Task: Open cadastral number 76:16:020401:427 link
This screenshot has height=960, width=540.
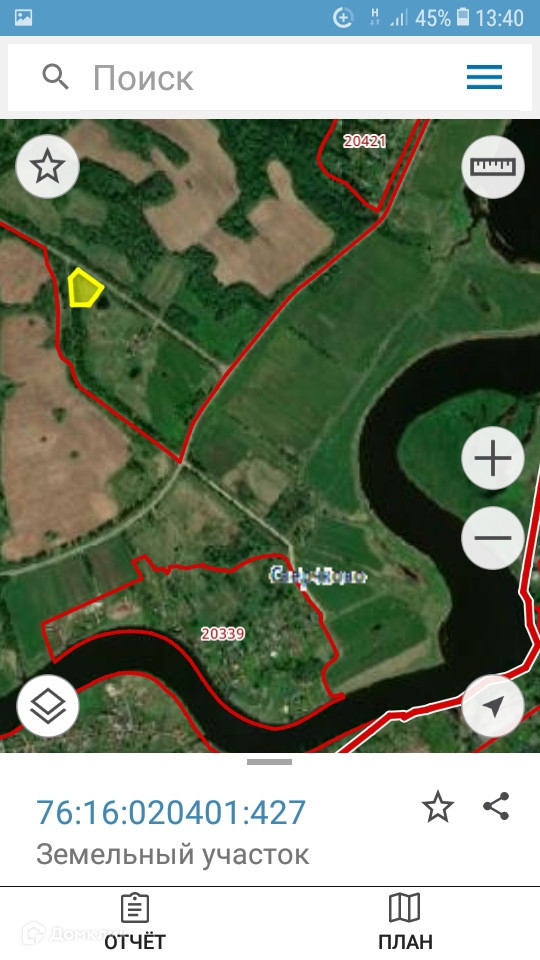Action: [x=171, y=812]
